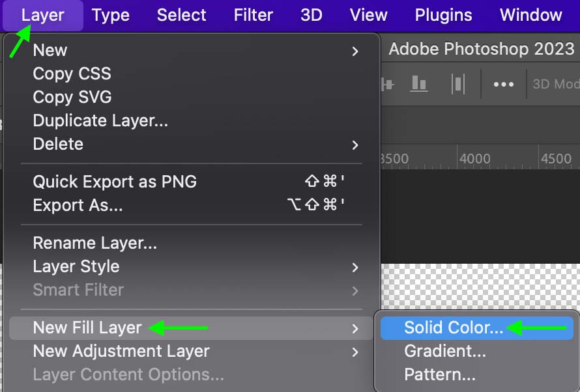The image size is (580, 392).
Task: Expand the Delete submenu arrow
Action: [355, 145]
